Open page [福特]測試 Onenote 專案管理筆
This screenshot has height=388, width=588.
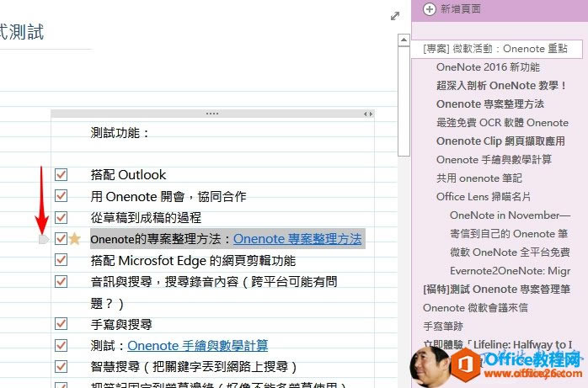497,290
